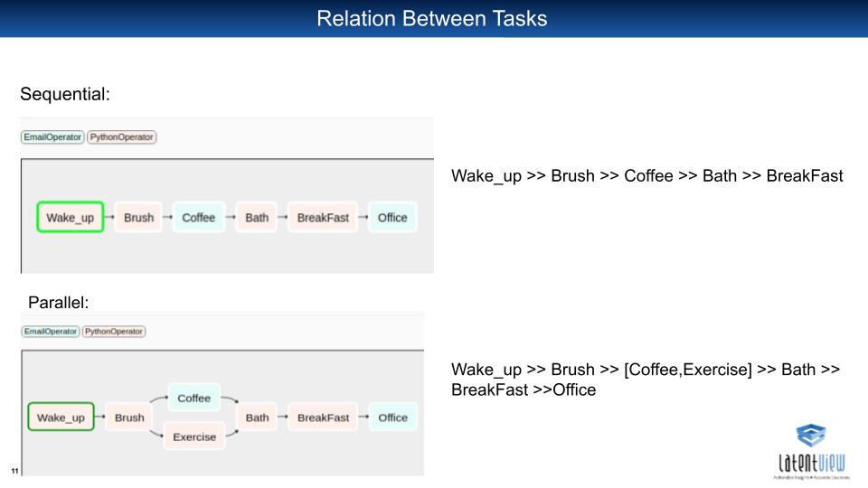Viewport: 868px width, 488px height.
Task: Select the BreakFast node in the parallel diagram
Action: pyautogui.click(x=324, y=418)
